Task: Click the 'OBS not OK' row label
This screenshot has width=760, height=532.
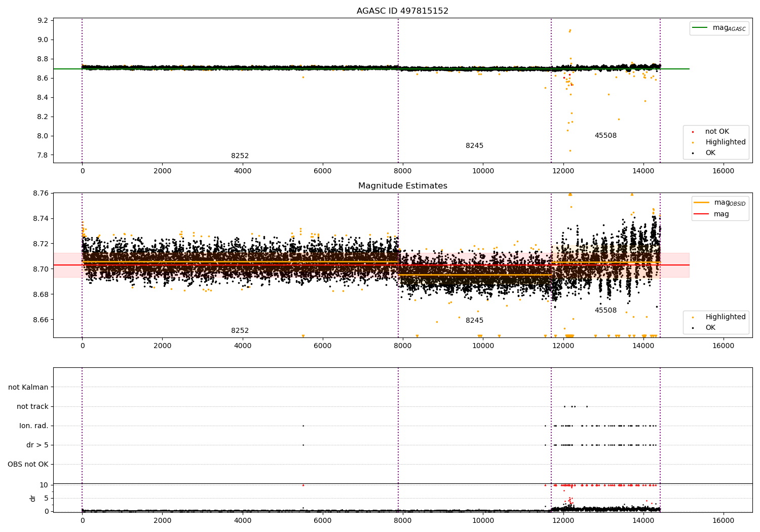Action: [28, 464]
